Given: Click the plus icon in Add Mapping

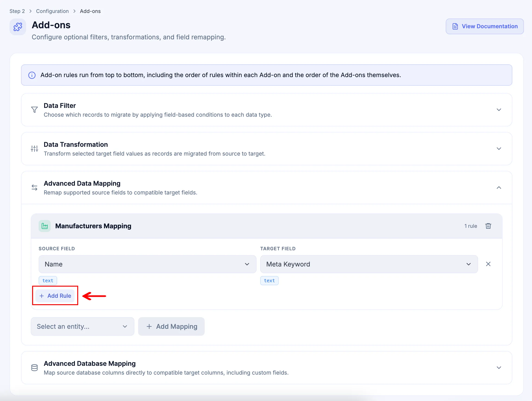Looking at the screenshot, I should (149, 326).
